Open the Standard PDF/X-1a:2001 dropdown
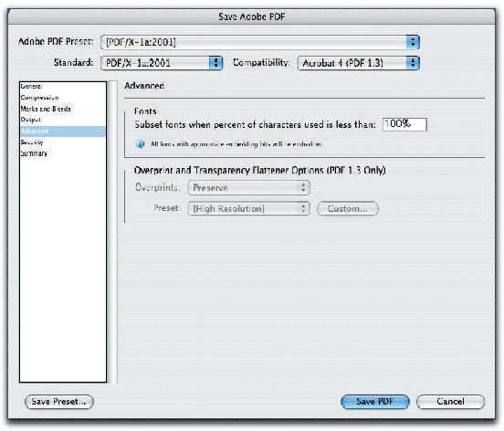Viewport: 504px width, 431px height. [162, 63]
